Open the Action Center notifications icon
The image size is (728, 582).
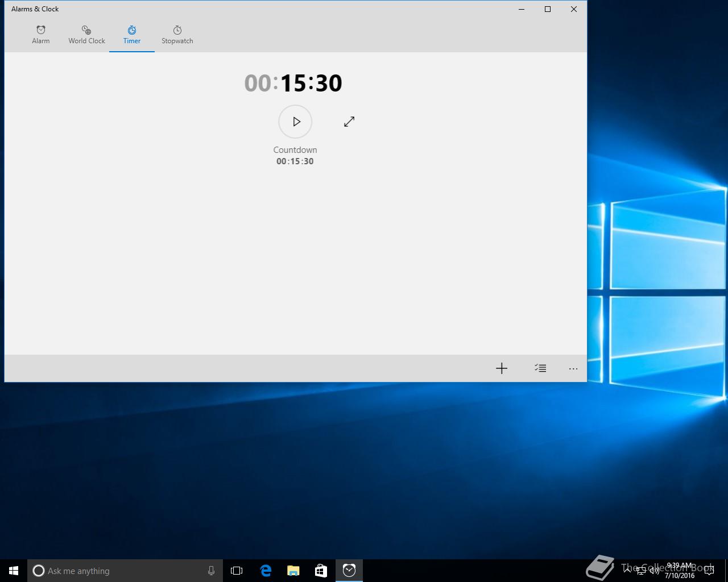(x=709, y=571)
